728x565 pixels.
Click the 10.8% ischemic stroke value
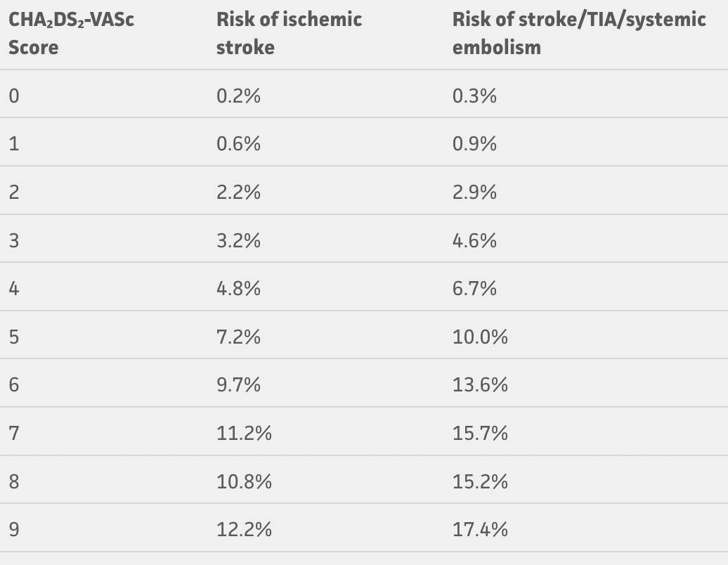[244, 481]
